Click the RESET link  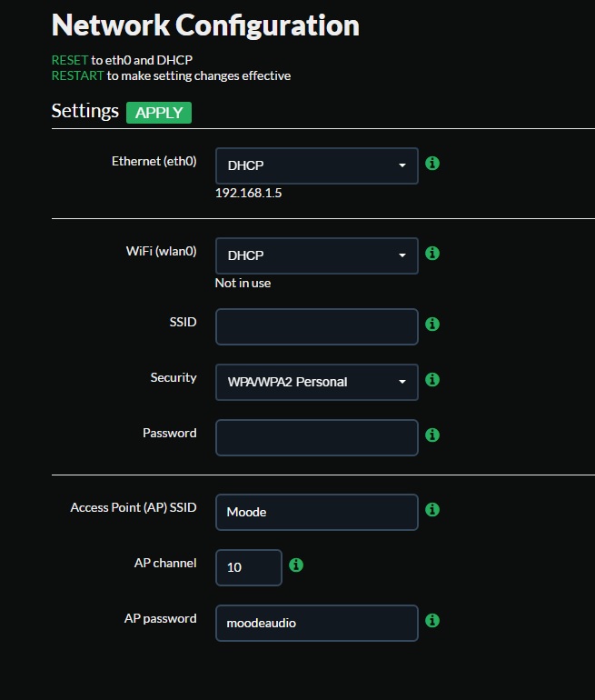(70, 60)
